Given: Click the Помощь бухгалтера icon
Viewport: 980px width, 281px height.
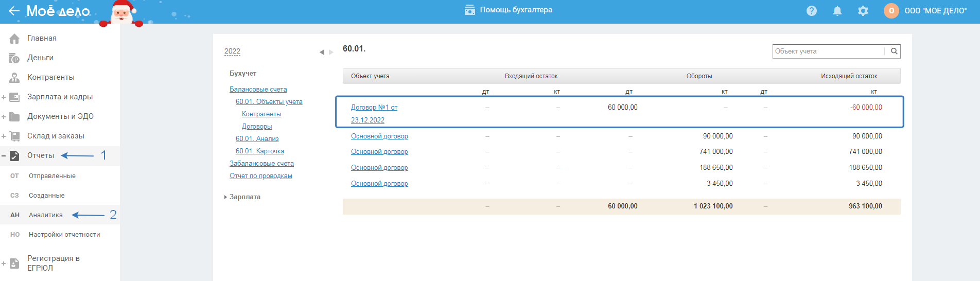Looking at the screenshot, I should [x=469, y=10].
